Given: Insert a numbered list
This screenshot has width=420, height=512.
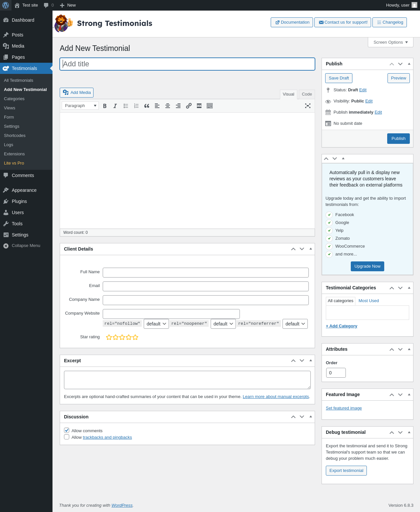Looking at the screenshot, I should [x=136, y=106].
